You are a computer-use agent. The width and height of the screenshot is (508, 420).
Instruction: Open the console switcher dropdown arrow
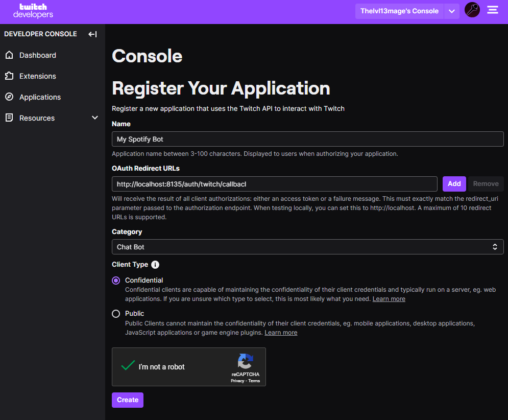(452, 11)
